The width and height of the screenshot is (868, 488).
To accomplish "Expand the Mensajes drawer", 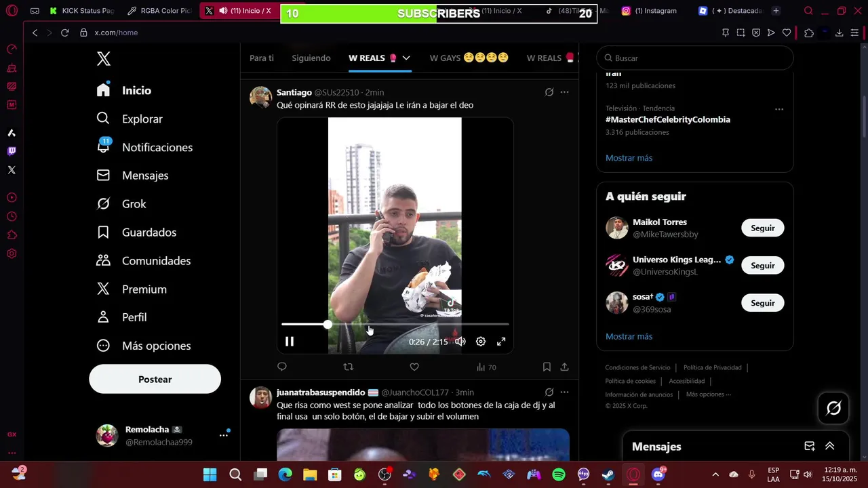I will pyautogui.click(x=829, y=446).
